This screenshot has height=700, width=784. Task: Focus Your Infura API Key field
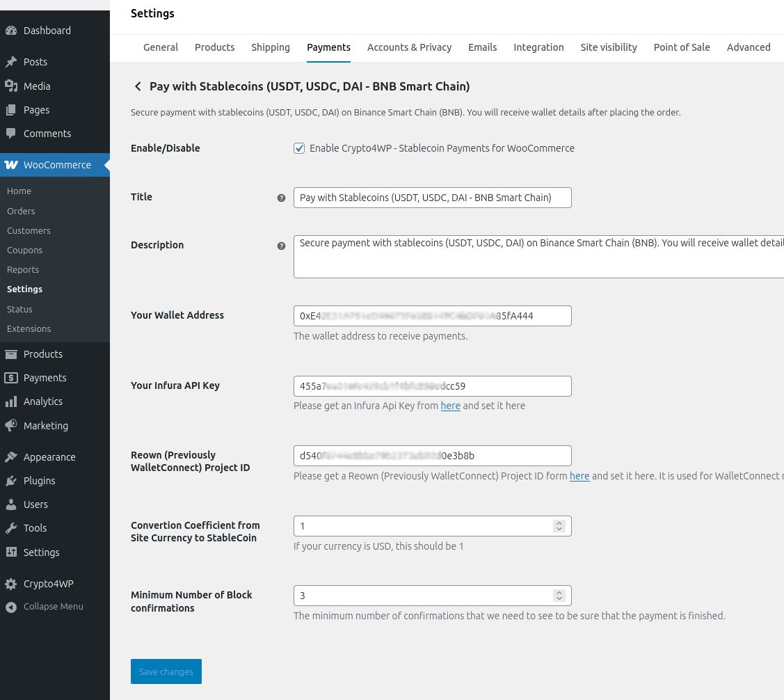433,386
